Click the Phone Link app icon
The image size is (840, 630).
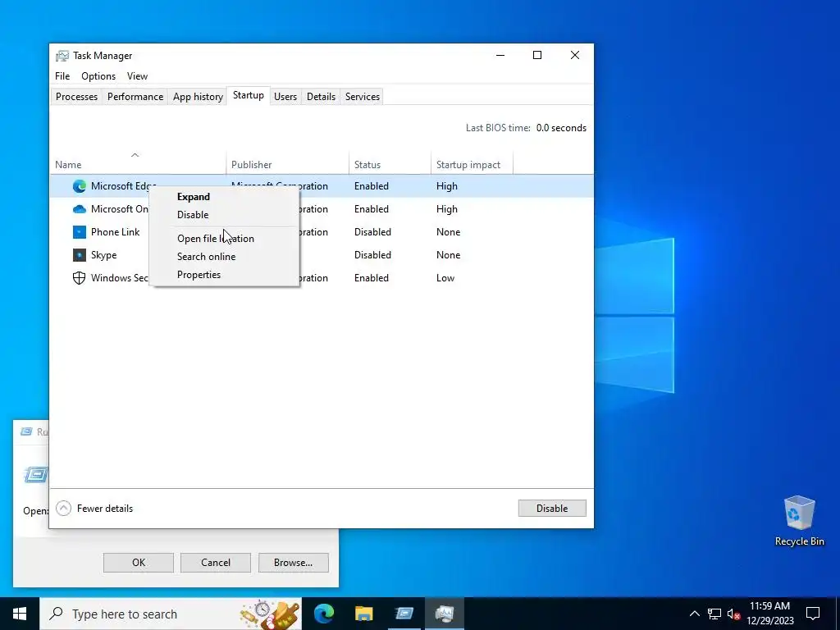click(80, 232)
